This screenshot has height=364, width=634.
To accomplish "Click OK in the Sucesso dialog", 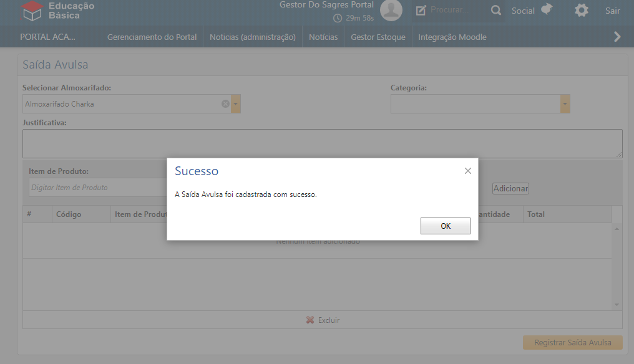I will click(x=445, y=226).
